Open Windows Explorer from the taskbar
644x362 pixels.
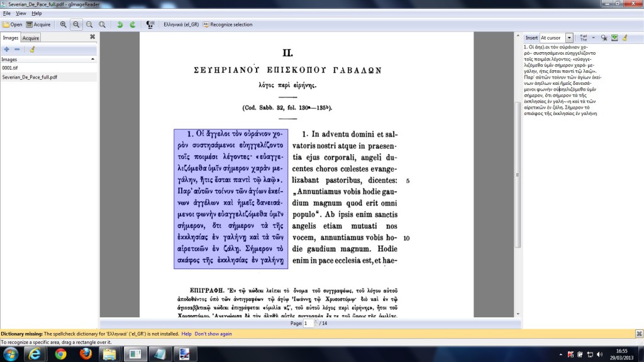(x=109, y=354)
